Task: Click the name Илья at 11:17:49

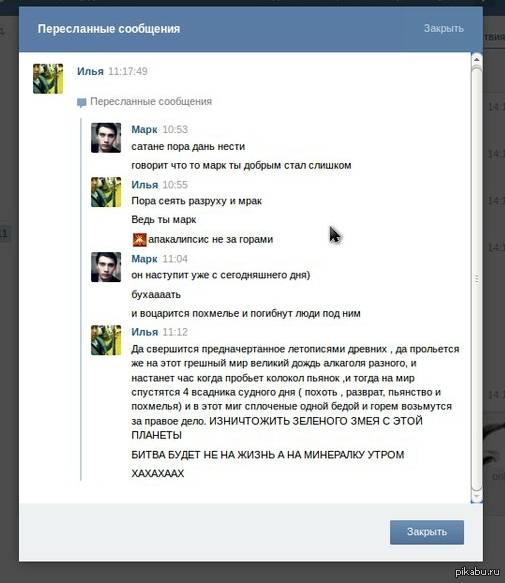Action: click(90, 71)
